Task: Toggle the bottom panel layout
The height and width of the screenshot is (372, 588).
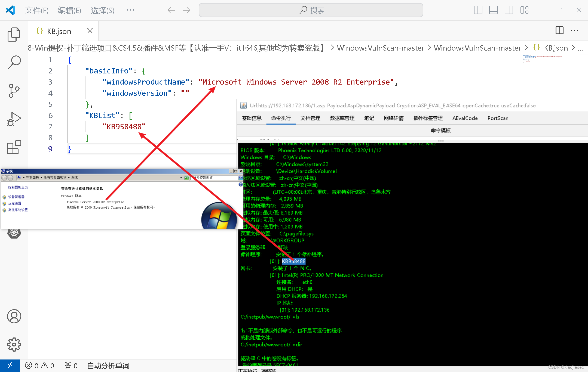Action: [x=493, y=10]
